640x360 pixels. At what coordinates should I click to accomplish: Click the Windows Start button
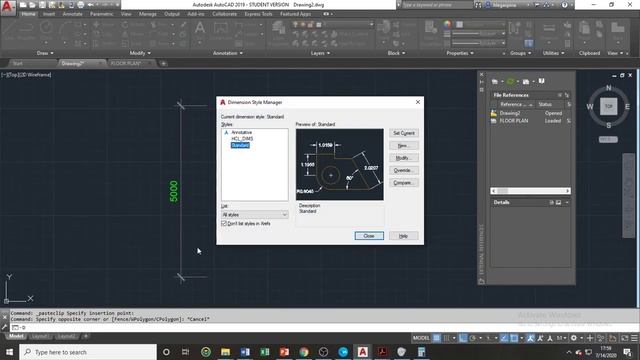9,352
